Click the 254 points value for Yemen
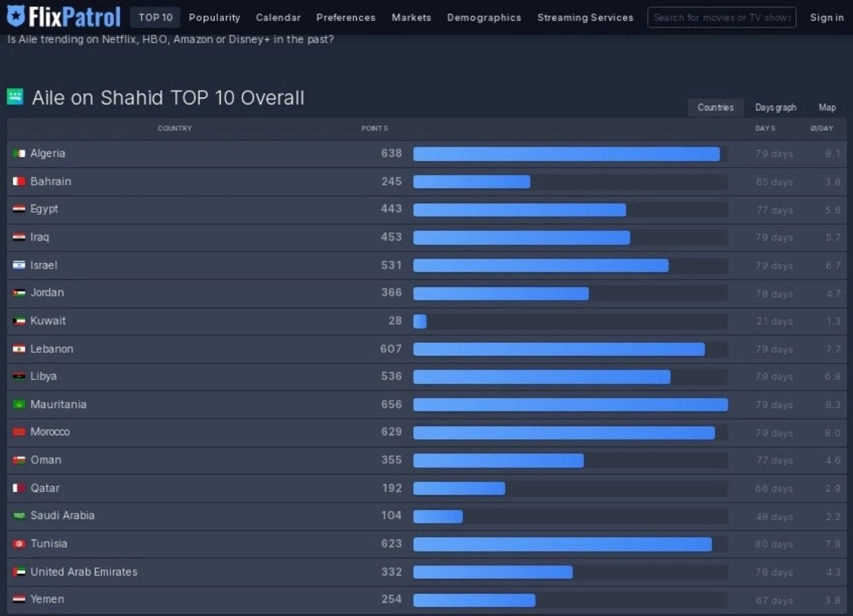The width and height of the screenshot is (853, 616). pyautogui.click(x=391, y=599)
